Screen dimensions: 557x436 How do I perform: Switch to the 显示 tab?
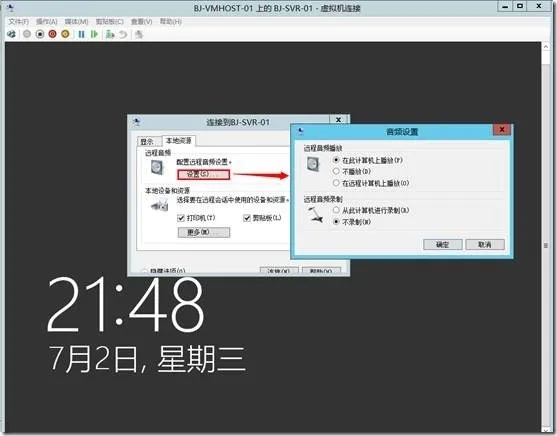(x=147, y=142)
